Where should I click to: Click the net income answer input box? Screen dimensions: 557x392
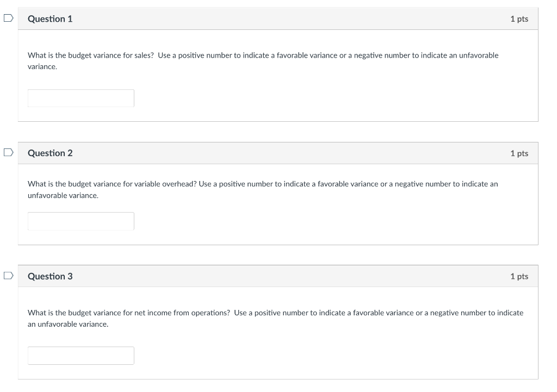(81, 355)
